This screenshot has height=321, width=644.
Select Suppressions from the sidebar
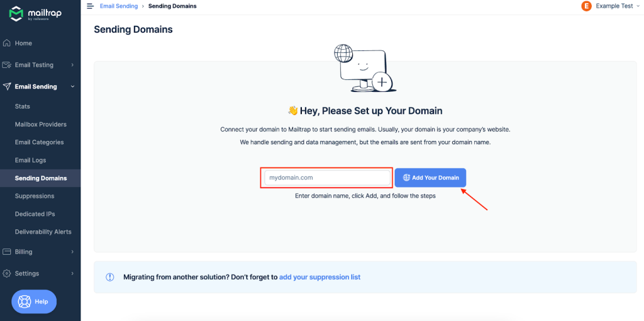pos(35,196)
